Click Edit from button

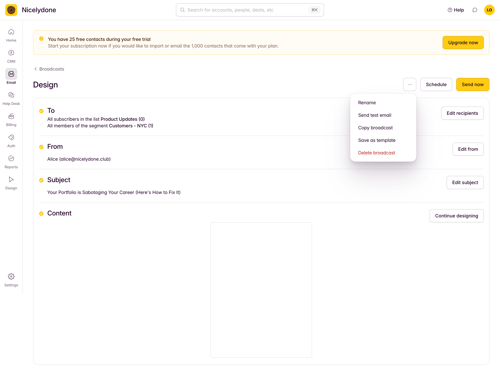[x=468, y=149]
